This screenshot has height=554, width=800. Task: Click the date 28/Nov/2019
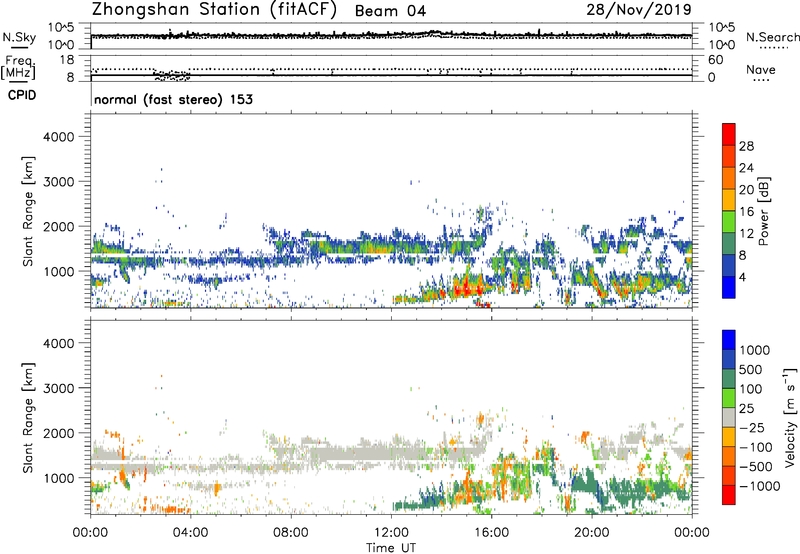pyautogui.click(x=639, y=9)
